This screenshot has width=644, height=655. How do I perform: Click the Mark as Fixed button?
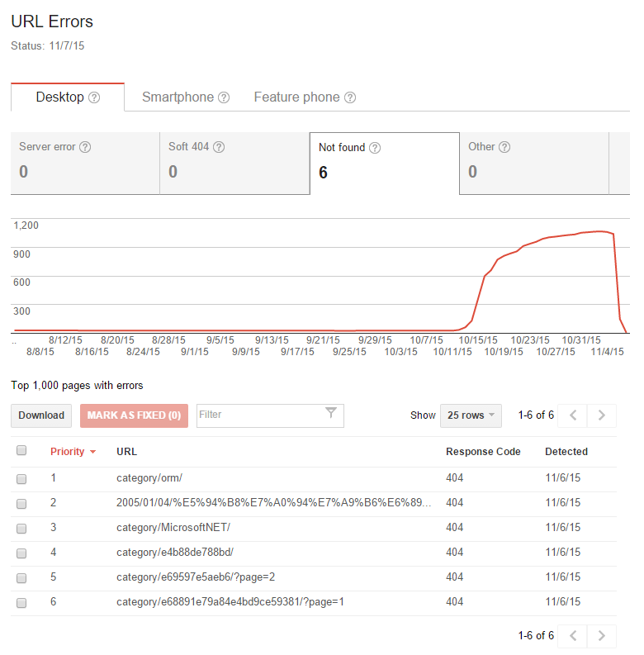pyautogui.click(x=134, y=415)
